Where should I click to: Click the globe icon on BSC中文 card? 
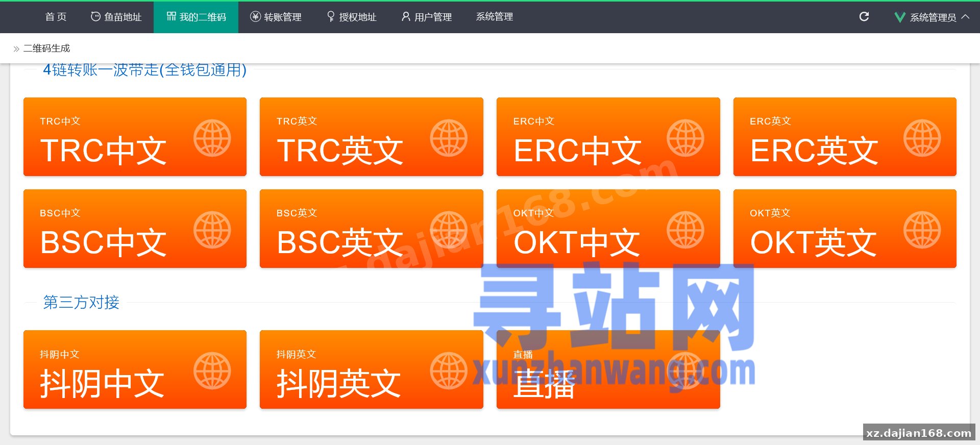212,230
